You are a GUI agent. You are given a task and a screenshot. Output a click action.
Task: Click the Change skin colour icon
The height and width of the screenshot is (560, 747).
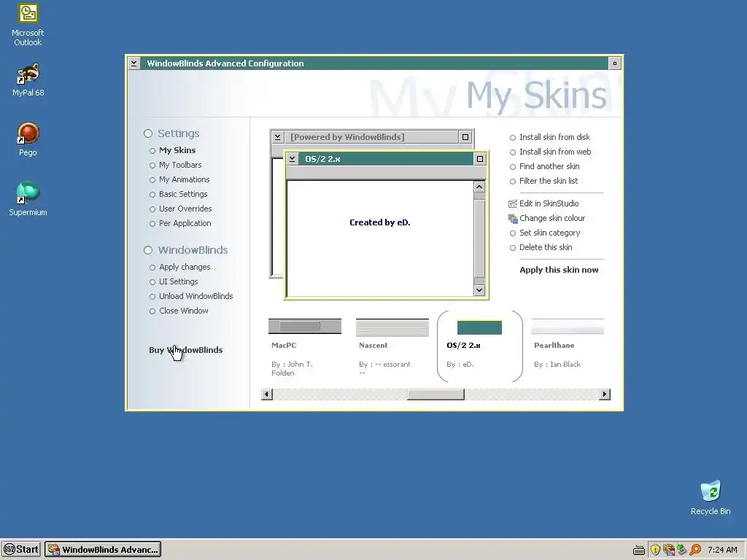click(513, 219)
